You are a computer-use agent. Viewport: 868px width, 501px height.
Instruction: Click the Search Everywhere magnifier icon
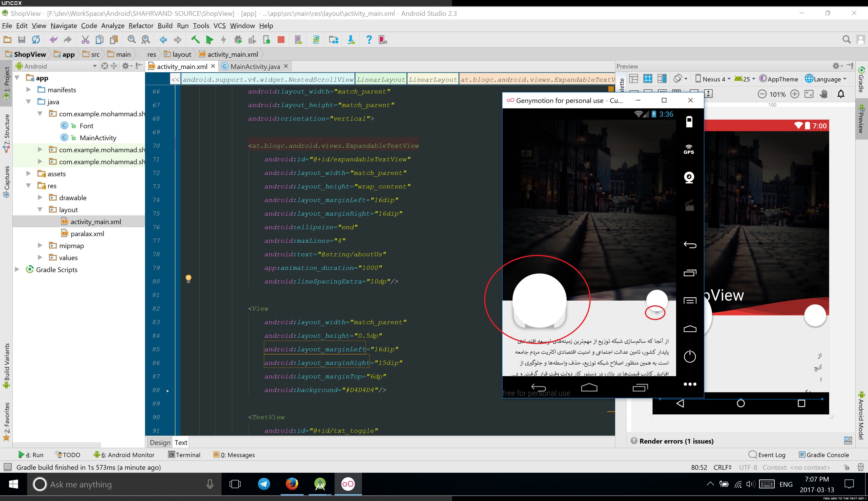tap(846, 40)
